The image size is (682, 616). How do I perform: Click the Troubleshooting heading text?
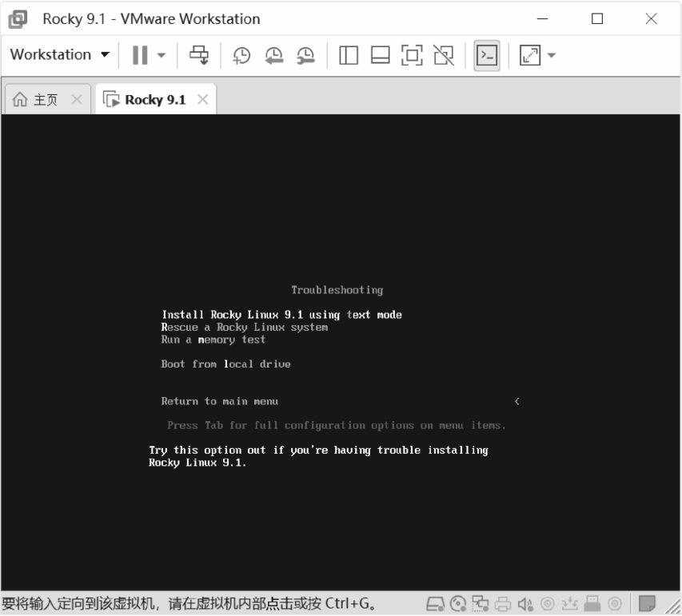(x=337, y=290)
